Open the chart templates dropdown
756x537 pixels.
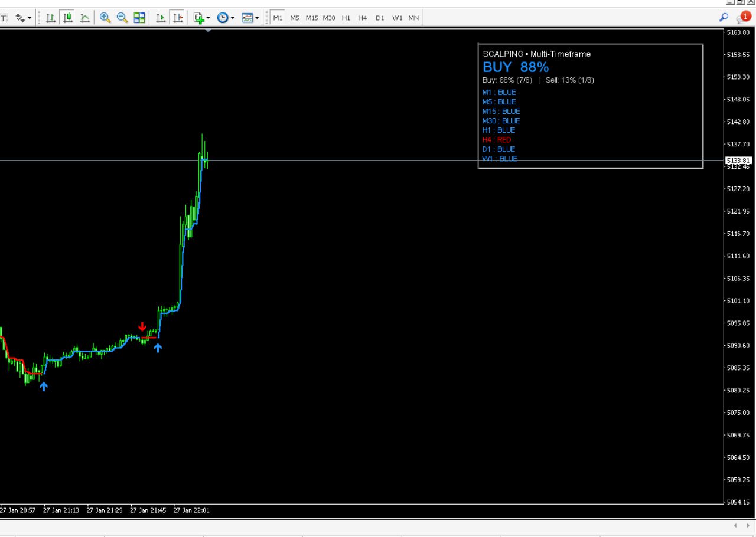250,18
